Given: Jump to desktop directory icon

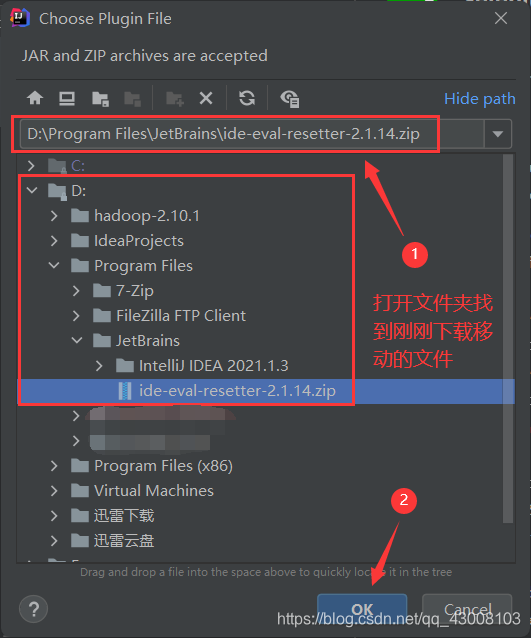Looking at the screenshot, I should pyautogui.click(x=67, y=98).
